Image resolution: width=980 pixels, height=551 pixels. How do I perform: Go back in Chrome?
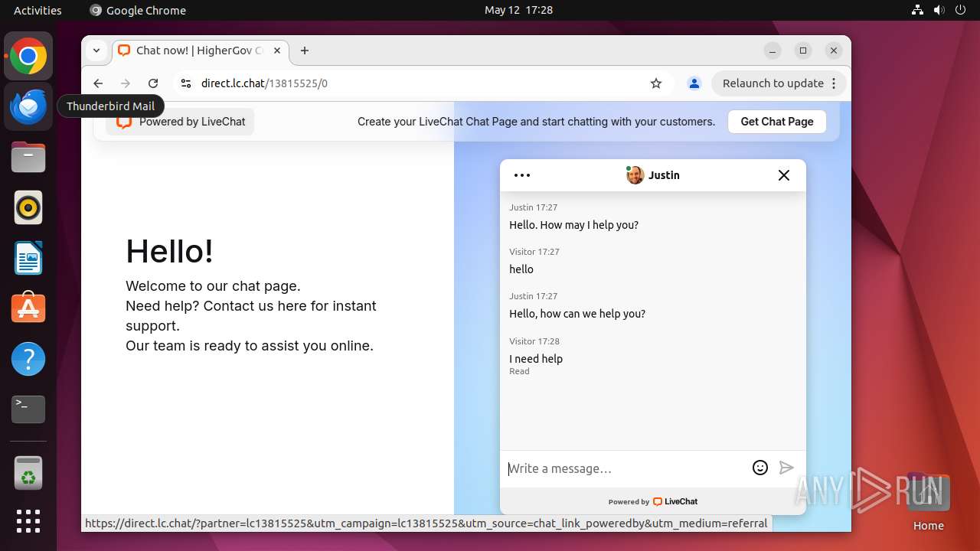pyautogui.click(x=98, y=83)
